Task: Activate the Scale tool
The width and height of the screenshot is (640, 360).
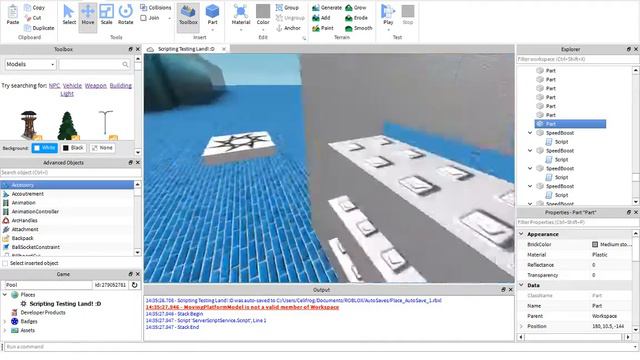Action: coord(107,15)
